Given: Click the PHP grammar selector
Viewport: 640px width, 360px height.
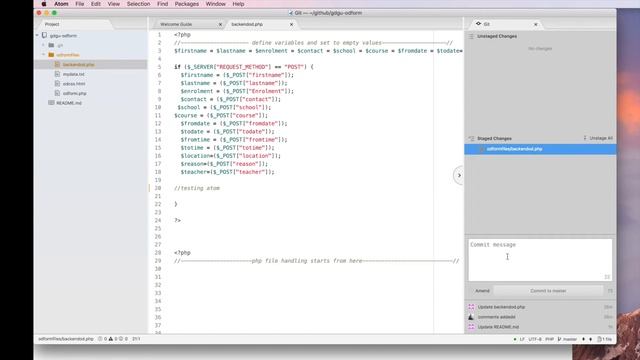Looking at the screenshot, I should coord(549,339).
